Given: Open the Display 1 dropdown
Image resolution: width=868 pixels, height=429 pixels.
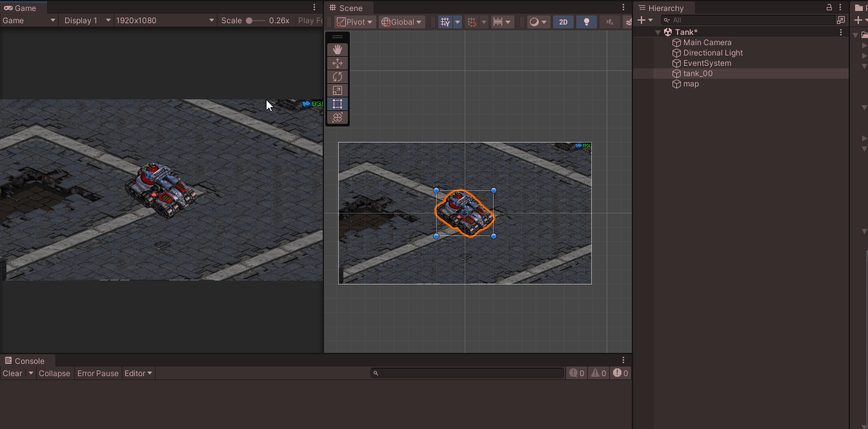Looking at the screenshot, I should (x=87, y=21).
